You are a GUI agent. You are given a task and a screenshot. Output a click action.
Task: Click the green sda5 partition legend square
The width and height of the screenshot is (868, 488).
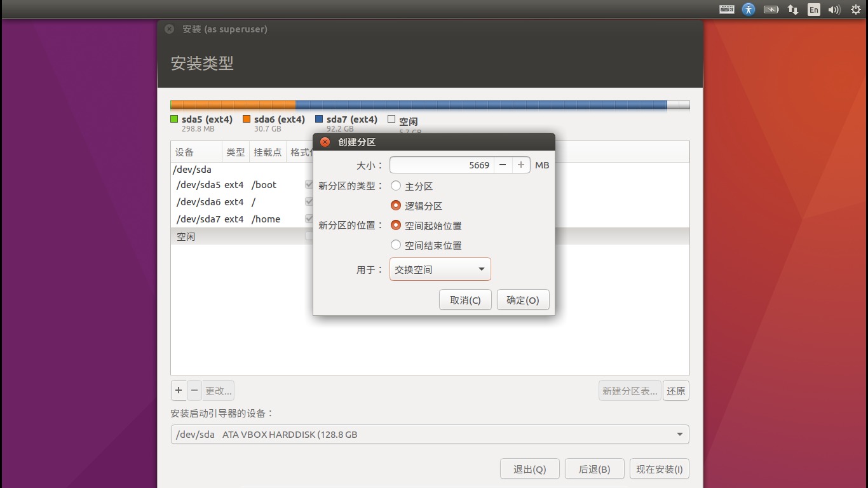pyautogui.click(x=174, y=119)
